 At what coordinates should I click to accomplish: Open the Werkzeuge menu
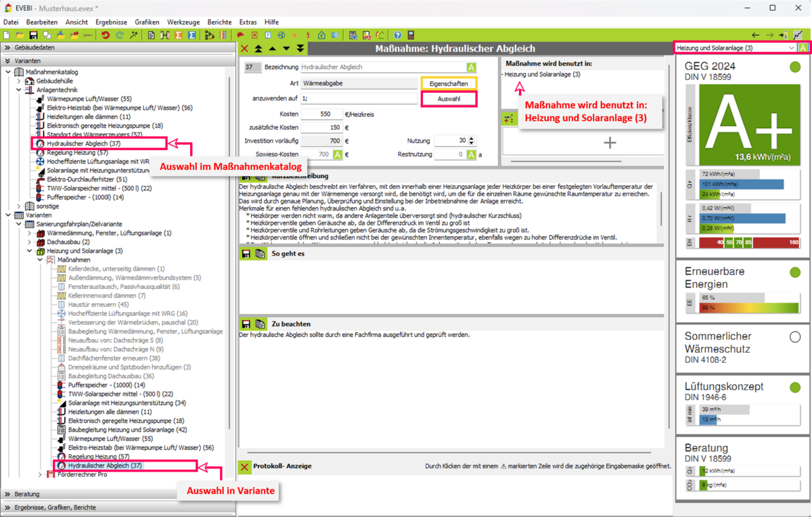[x=183, y=22]
